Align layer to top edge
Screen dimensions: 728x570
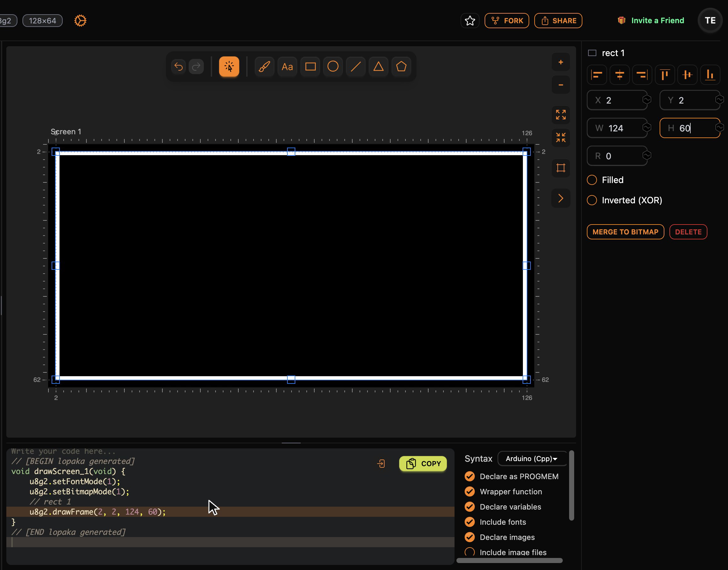(665, 75)
